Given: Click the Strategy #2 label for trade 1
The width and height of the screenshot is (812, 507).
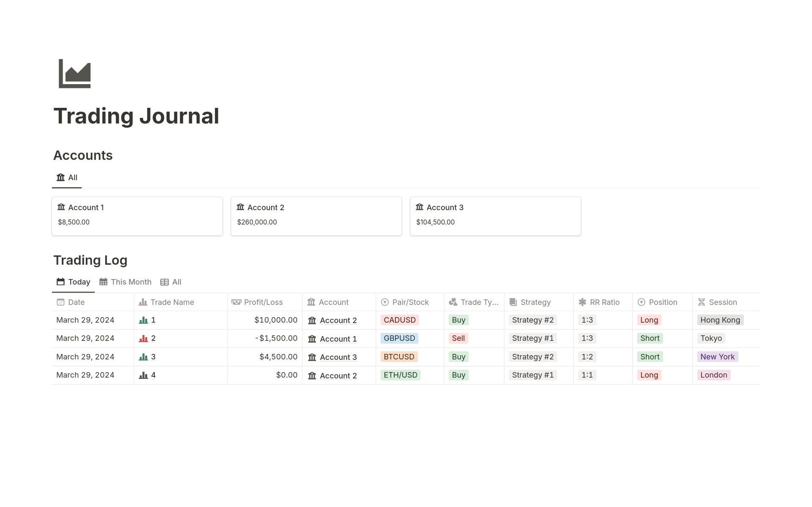Looking at the screenshot, I should (533, 319).
